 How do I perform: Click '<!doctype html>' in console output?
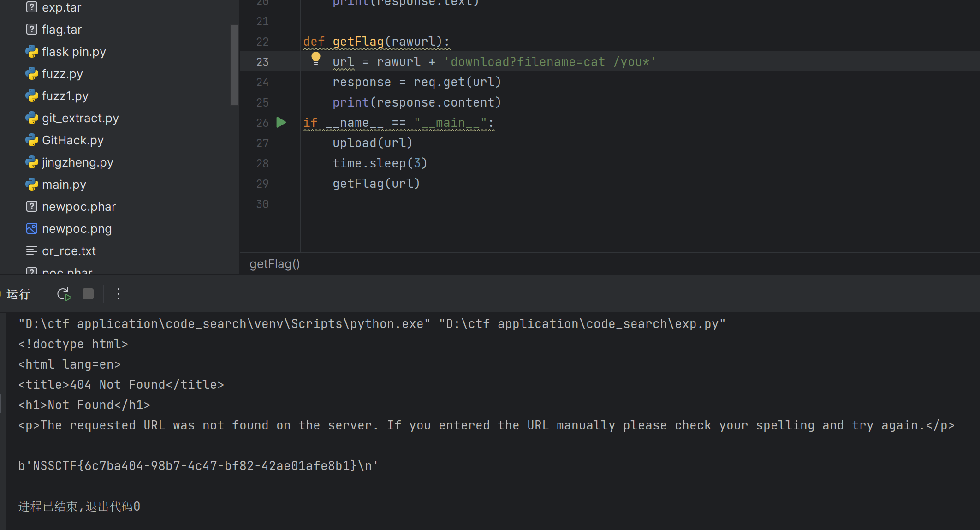(x=73, y=344)
